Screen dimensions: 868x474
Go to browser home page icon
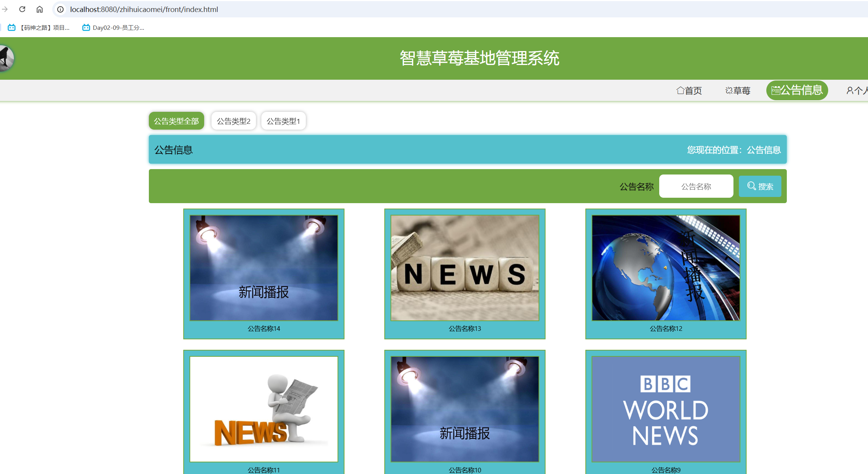(39, 9)
